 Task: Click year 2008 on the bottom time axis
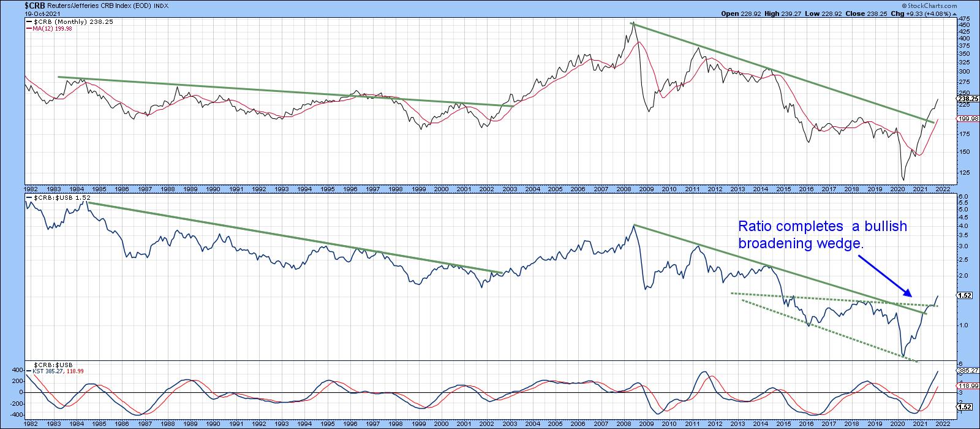(624, 423)
